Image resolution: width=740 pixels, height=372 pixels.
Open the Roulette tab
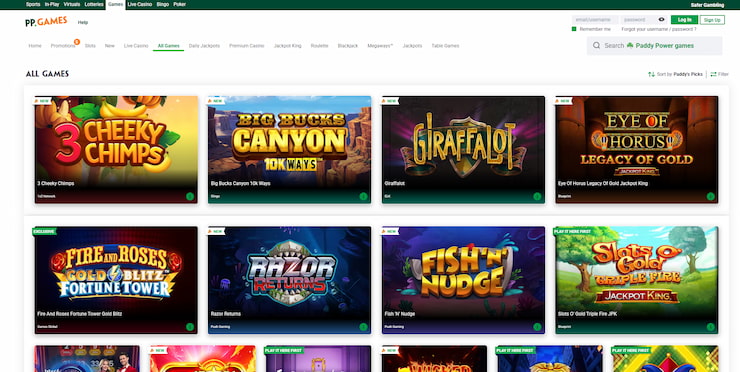(x=320, y=46)
